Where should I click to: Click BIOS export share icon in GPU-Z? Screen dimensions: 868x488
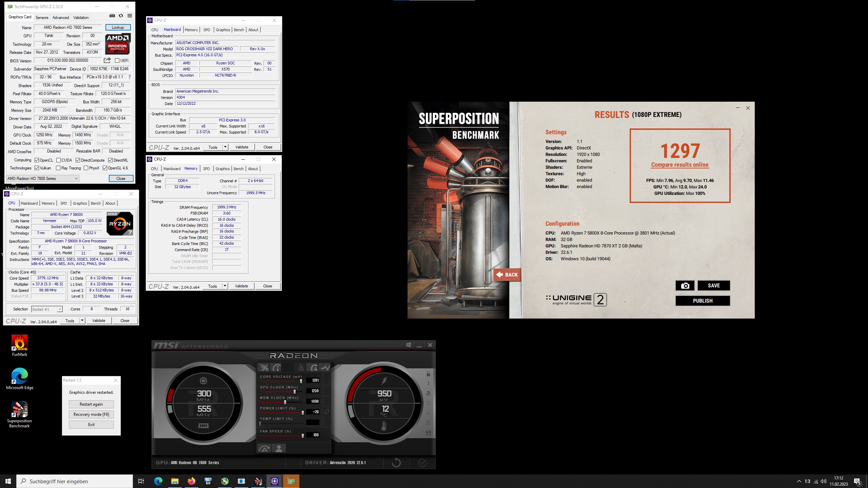click(107, 60)
